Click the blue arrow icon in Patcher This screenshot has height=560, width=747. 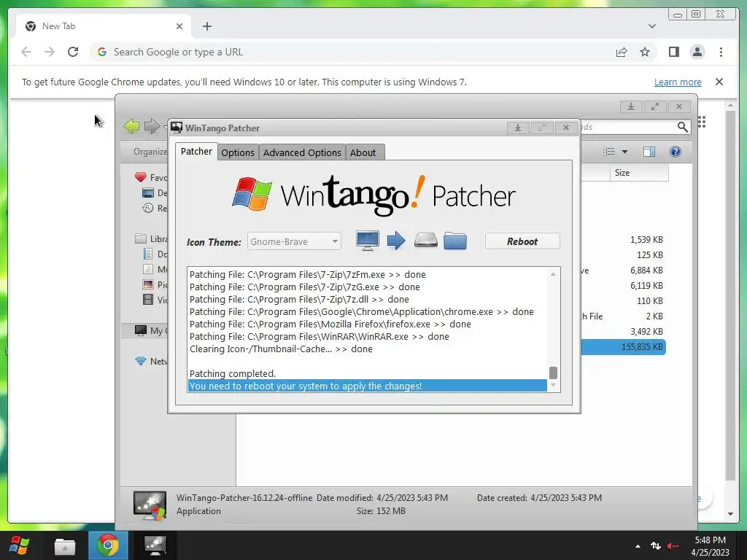pos(396,241)
